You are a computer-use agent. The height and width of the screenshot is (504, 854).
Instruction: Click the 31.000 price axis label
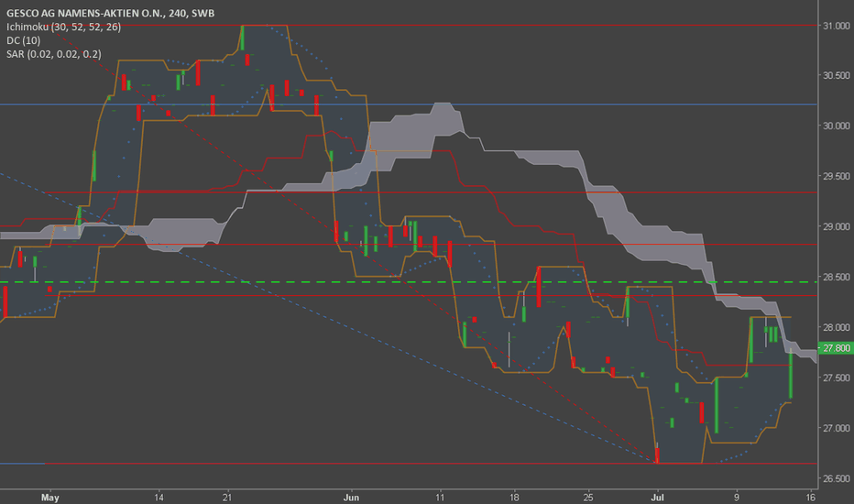(x=836, y=26)
